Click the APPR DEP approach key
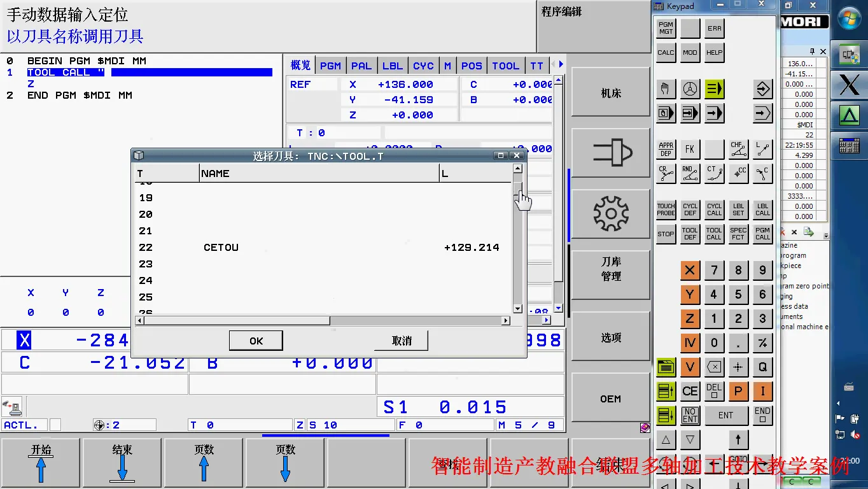 click(x=666, y=150)
